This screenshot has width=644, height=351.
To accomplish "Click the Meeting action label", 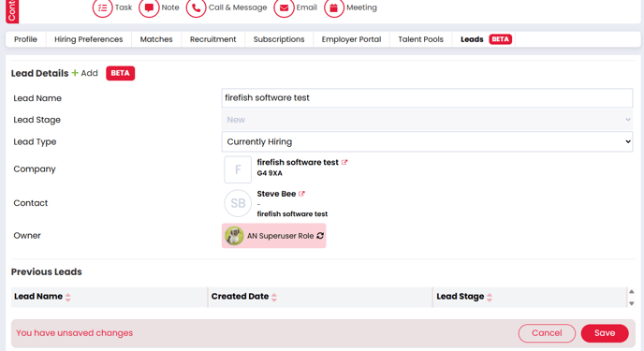I will click(x=361, y=7).
